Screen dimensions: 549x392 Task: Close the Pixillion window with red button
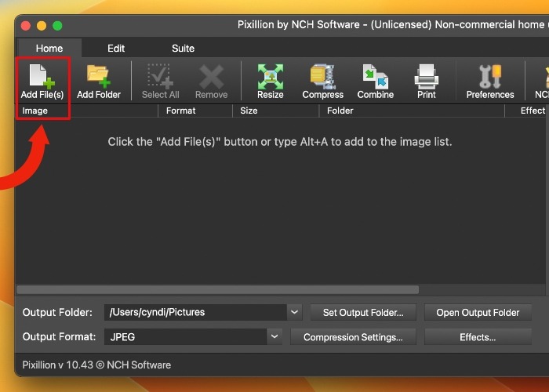26,26
